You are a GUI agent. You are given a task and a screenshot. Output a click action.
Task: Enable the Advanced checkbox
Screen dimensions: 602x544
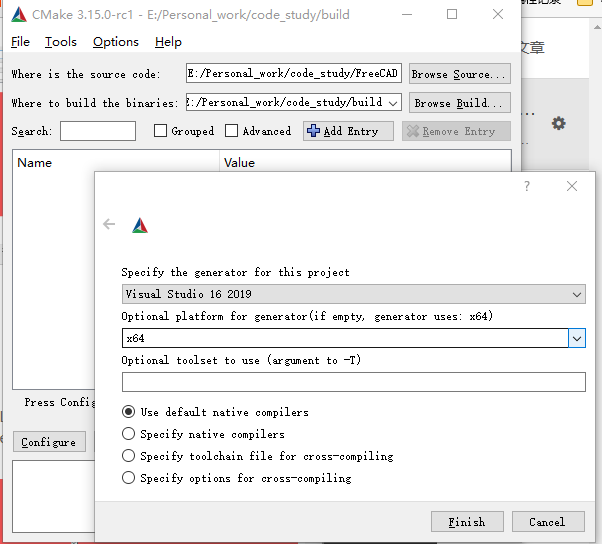[231, 131]
